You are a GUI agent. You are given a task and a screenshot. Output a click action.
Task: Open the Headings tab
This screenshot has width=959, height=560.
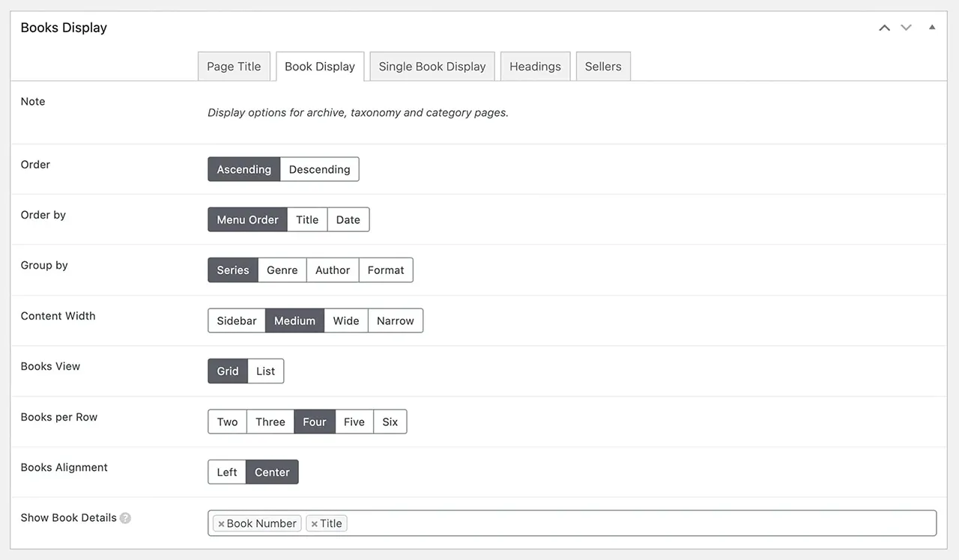535,66
